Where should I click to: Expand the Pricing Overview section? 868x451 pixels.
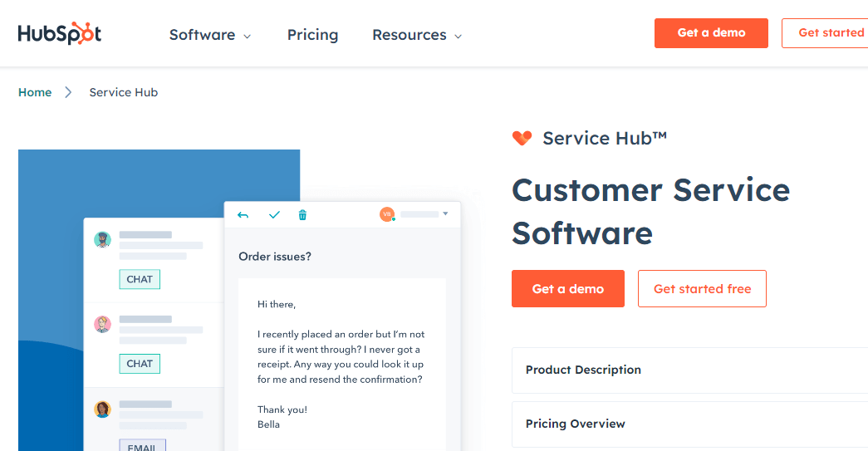tap(689, 424)
